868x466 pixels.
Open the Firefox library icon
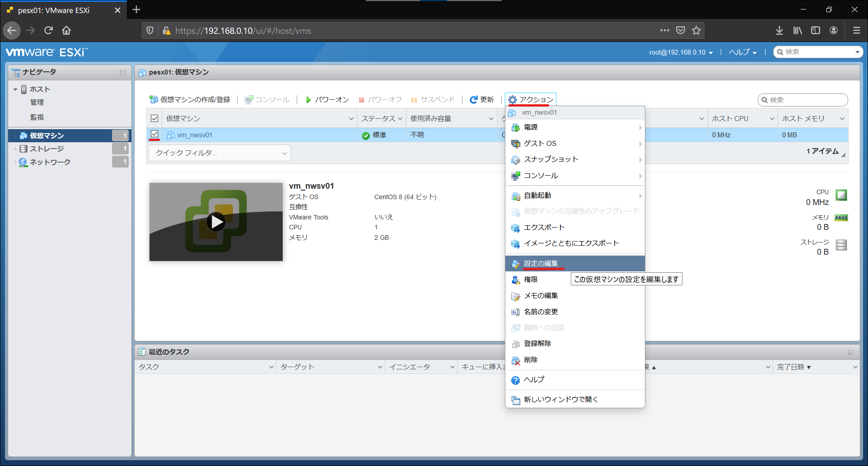point(798,31)
